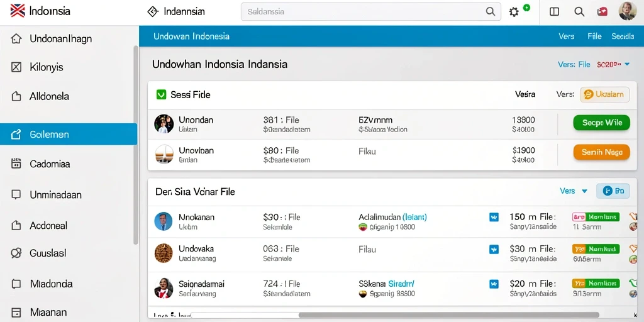Open settings via the gear icon
The image size is (644, 322).
click(x=514, y=12)
